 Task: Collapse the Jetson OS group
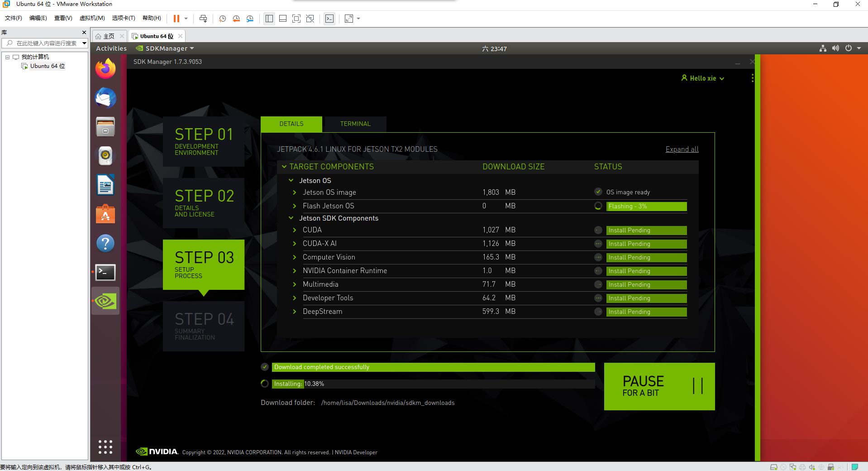point(291,180)
